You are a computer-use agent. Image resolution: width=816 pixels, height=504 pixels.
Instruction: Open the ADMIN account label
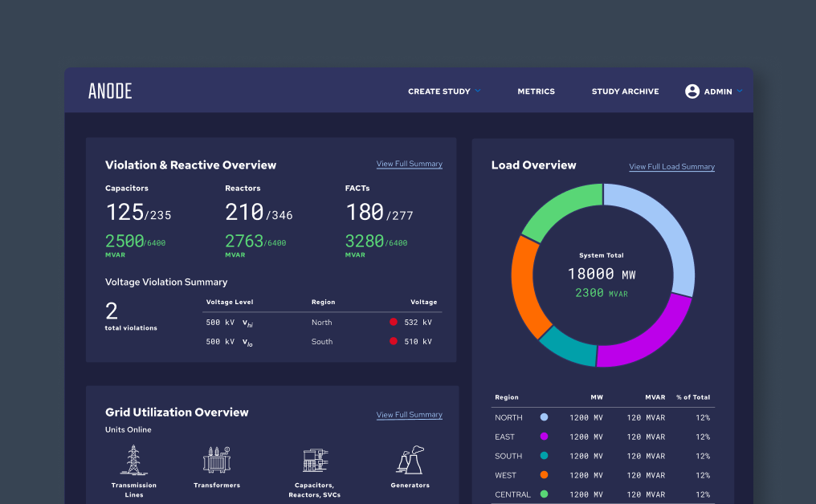(718, 91)
